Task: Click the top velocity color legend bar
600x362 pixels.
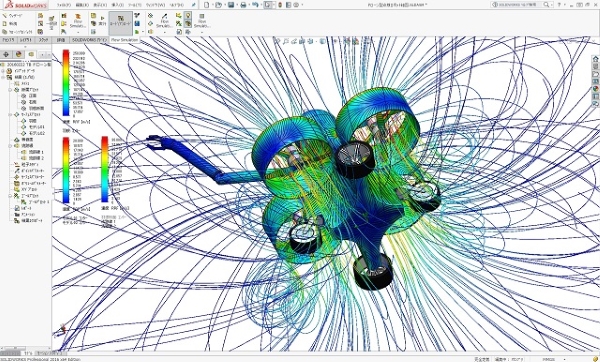Action: 66,83
